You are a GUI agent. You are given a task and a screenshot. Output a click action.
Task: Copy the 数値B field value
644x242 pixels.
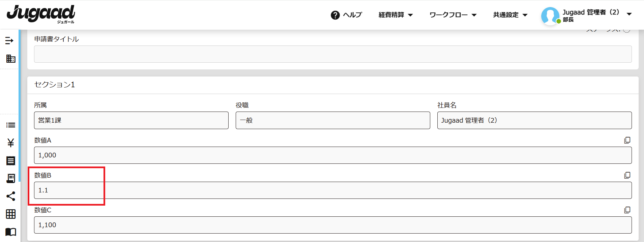[x=627, y=175]
